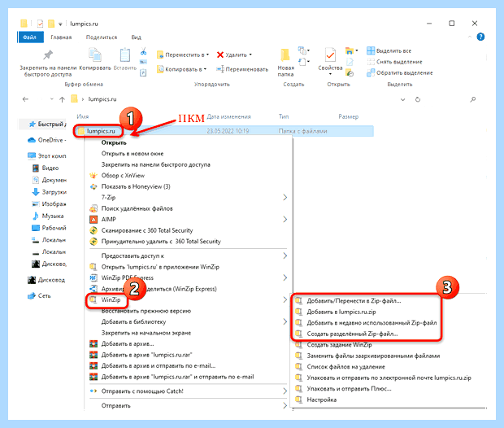Viewport: 504px width, 428px height.
Task: Click the Refresh icon in address bar
Action: tap(418, 99)
